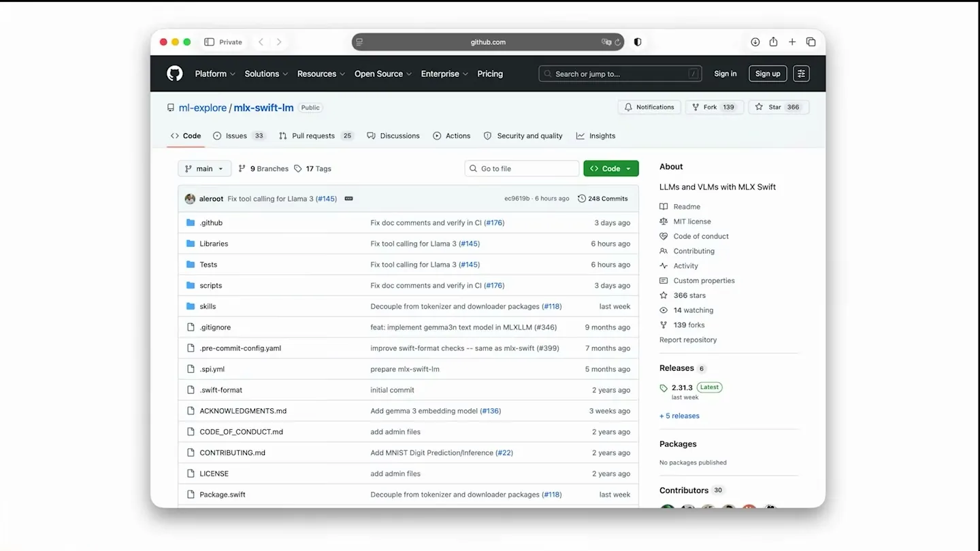Go back with the Safari back arrow
This screenshot has width=980, height=551.
(x=261, y=42)
